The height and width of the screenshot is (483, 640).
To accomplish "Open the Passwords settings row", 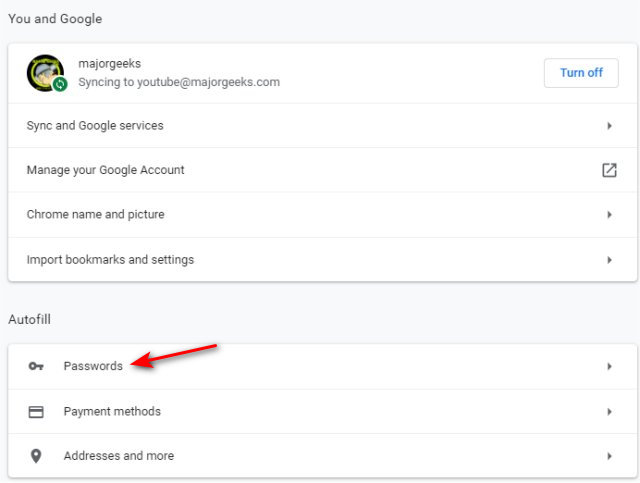I will pyautogui.click(x=322, y=366).
